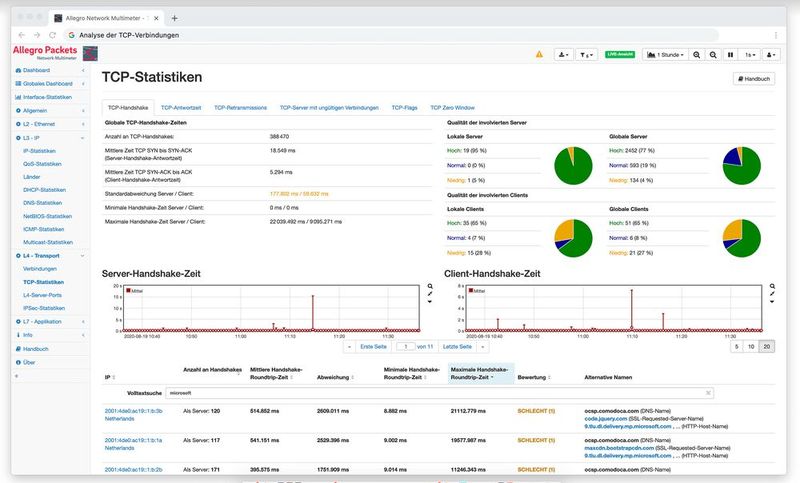
Task: Set the page size to 10 rows
Action: pyautogui.click(x=751, y=346)
